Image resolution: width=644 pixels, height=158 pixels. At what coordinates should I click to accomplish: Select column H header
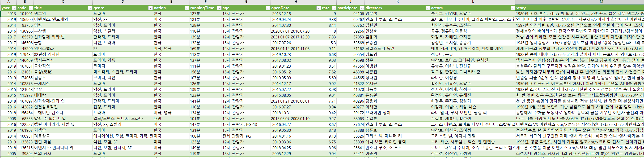(296, 2)
